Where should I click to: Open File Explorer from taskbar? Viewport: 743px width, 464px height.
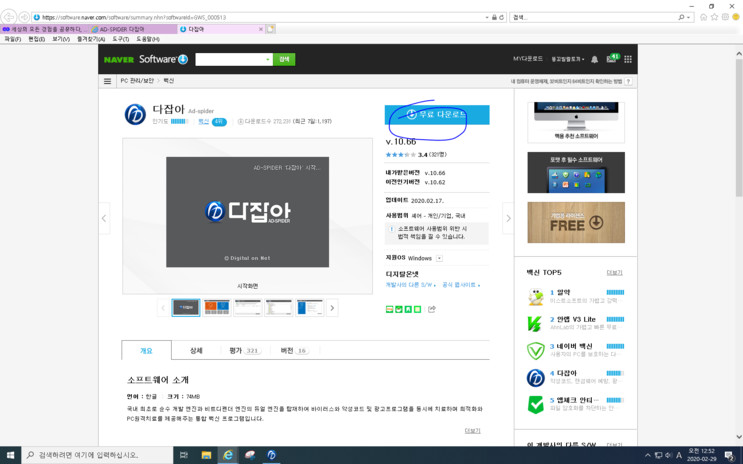click(206, 455)
